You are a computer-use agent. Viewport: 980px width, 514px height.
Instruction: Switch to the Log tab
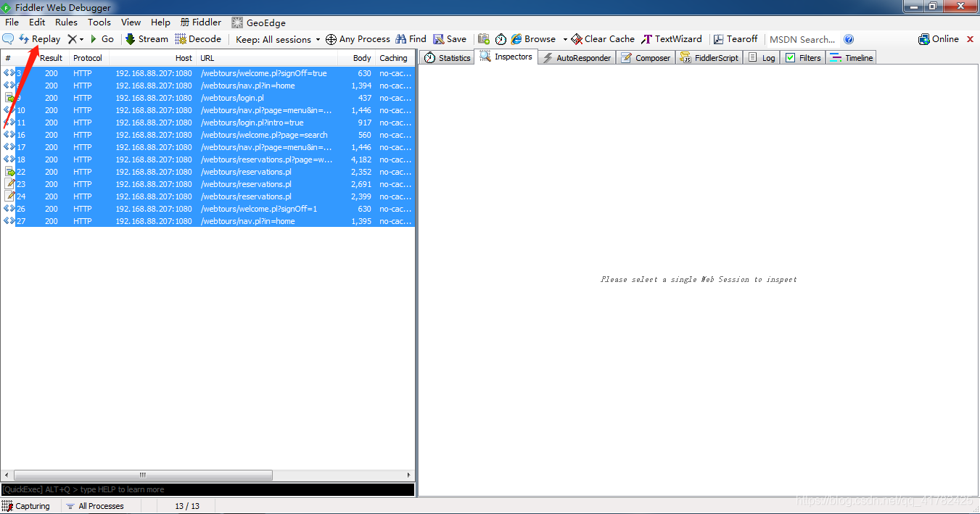[762, 57]
